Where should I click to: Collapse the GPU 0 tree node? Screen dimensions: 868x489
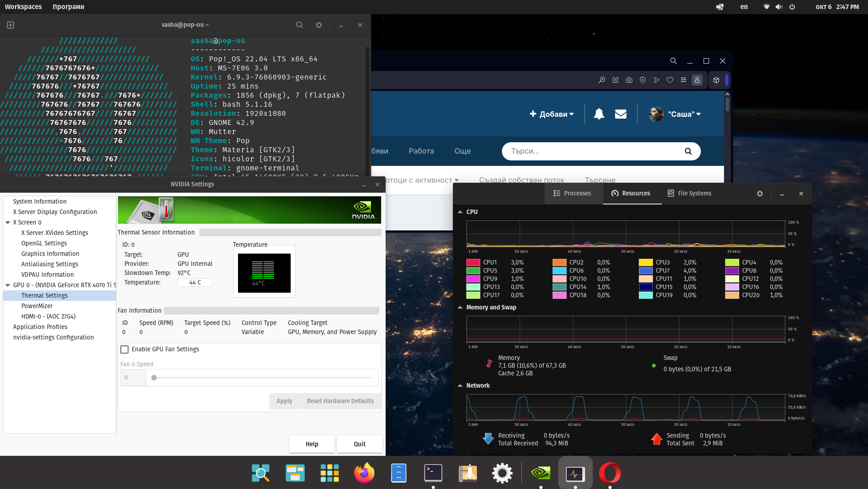[8, 285]
